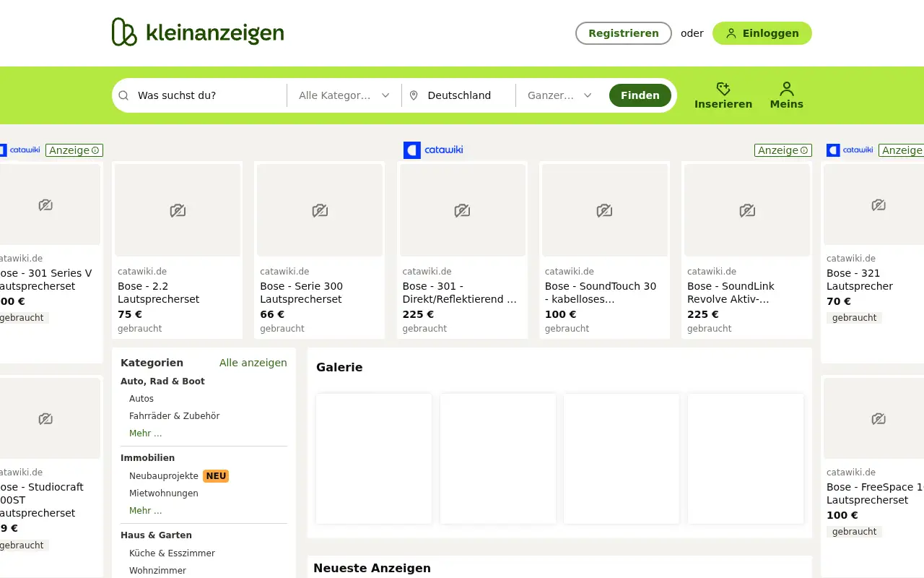Open 'Bose - FreeSpace' Lautsprecherset title
The image size is (924, 578).
coord(875,493)
